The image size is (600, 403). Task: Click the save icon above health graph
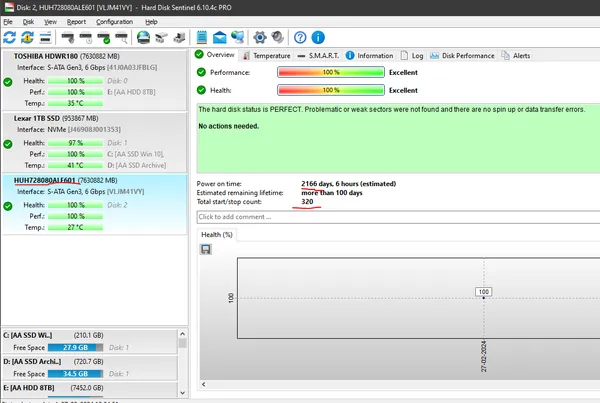[205, 248]
